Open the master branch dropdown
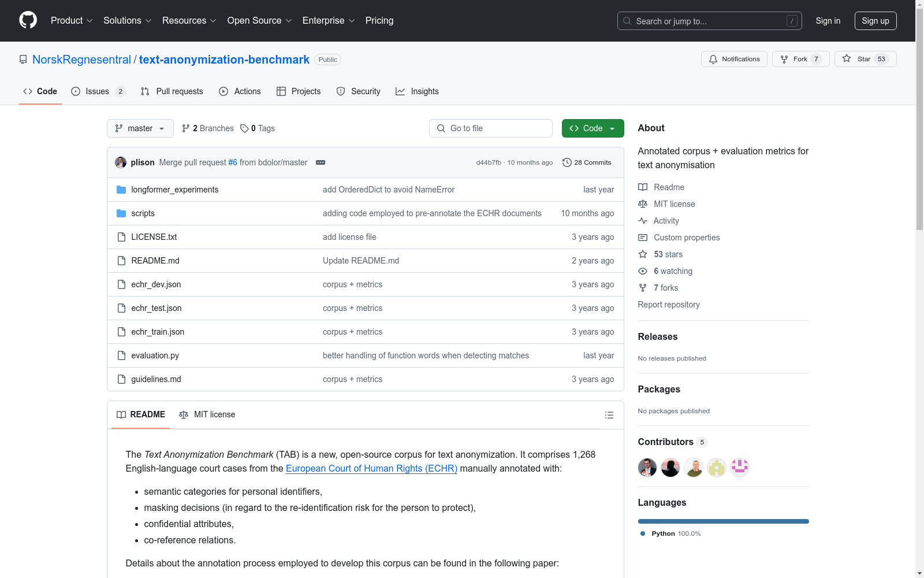 coord(140,128)
